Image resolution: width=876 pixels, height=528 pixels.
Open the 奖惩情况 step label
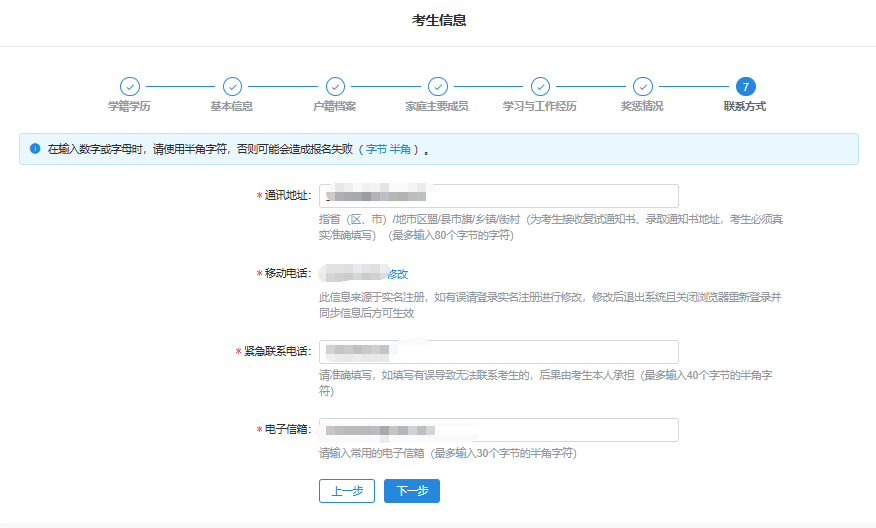click(642, 106)
